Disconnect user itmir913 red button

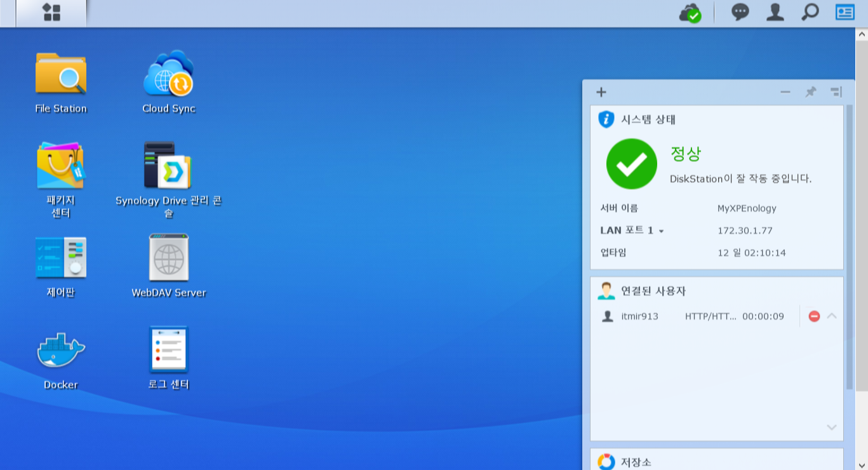click(x=814, y=316)
